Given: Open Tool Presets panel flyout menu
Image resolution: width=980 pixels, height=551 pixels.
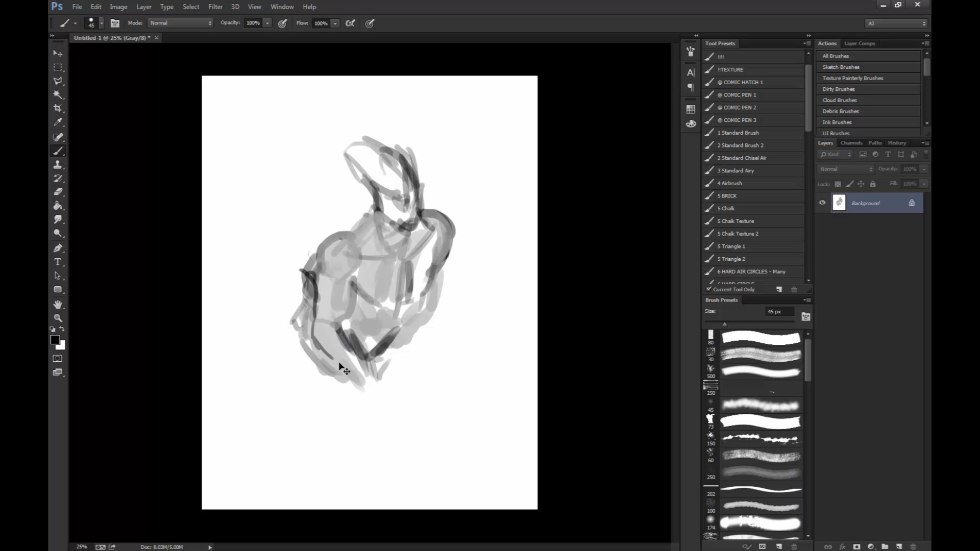Looking at the screenshot, I should click(x=807, y=43).
